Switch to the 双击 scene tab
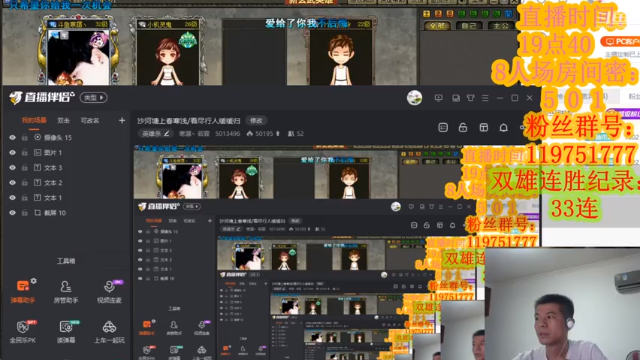The height and width of the screenshot is (360, 640). point(63,120)
